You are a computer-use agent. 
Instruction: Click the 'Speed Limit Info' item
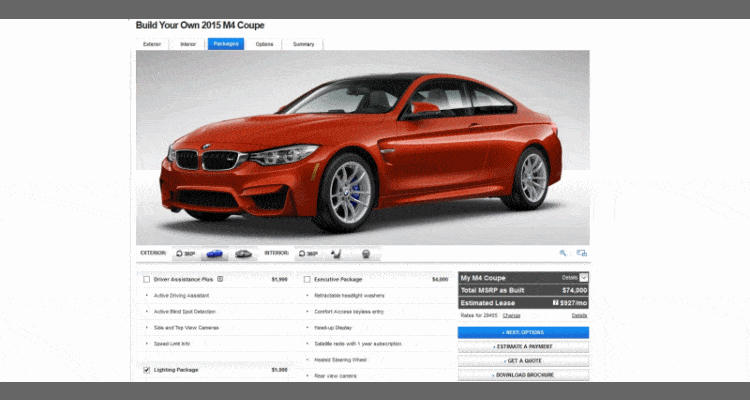(172, 344)
